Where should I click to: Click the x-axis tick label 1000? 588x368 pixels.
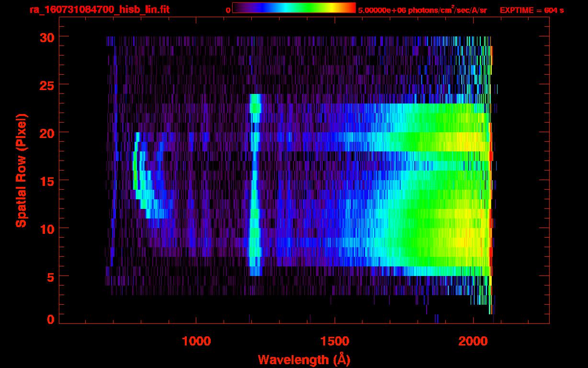(196, 341)
